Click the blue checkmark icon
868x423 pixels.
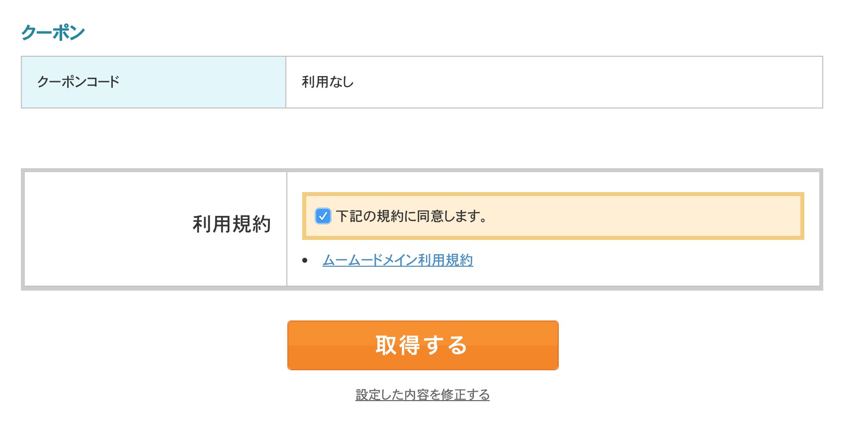point(323,216)
